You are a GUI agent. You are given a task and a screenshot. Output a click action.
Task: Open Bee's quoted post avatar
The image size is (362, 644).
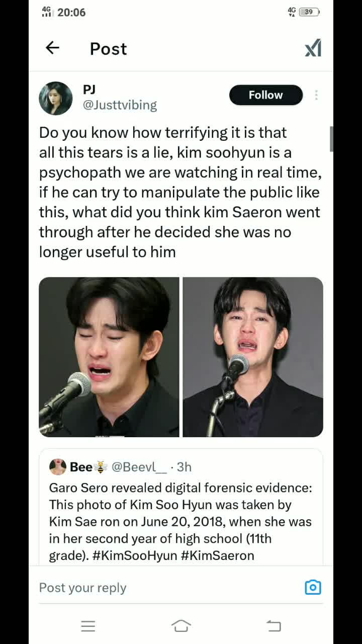point(58,467)
